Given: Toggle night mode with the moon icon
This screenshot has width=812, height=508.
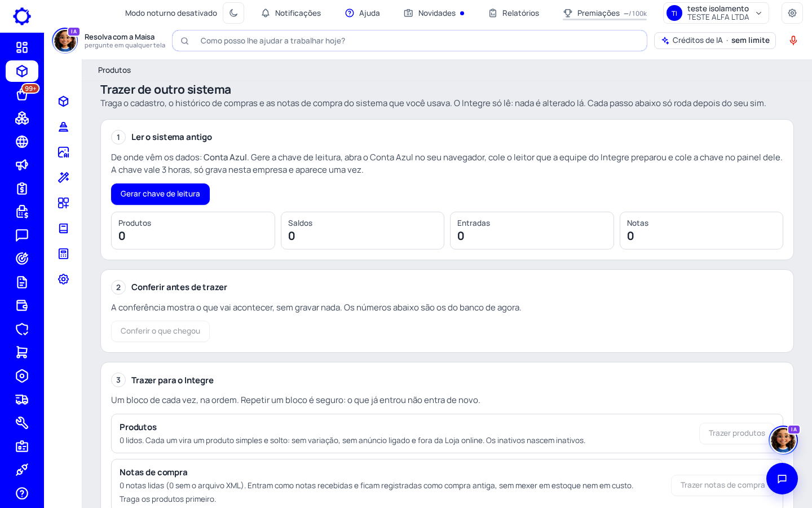Looking at the screenshot, I should pyautogui.click(x=233, y=13).
